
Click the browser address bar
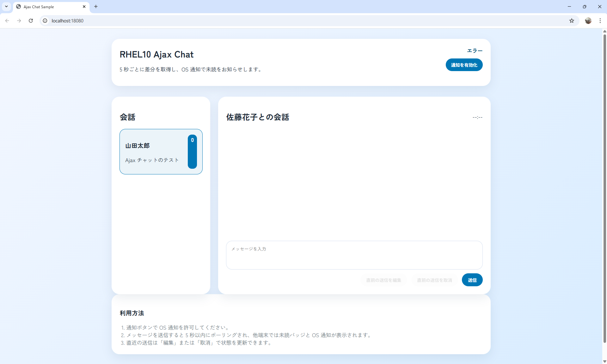(x=190, y=21)
